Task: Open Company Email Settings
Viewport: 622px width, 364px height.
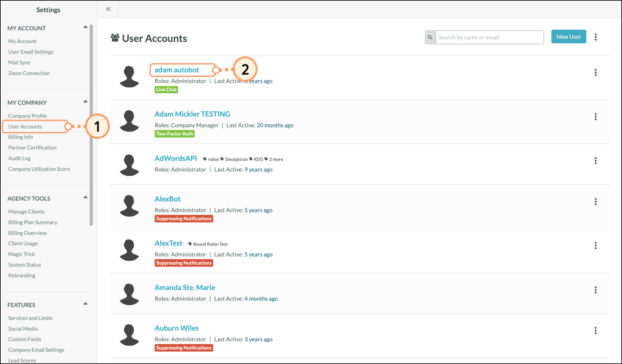Action: point(36,350)
